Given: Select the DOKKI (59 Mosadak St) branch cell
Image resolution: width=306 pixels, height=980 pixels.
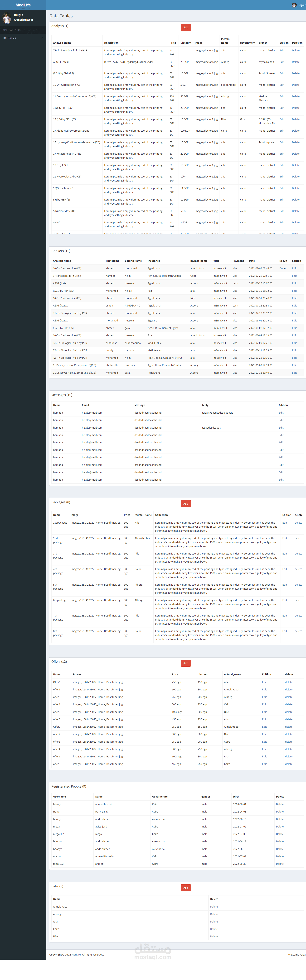Looking at the screenshot, I should point(267,121).
